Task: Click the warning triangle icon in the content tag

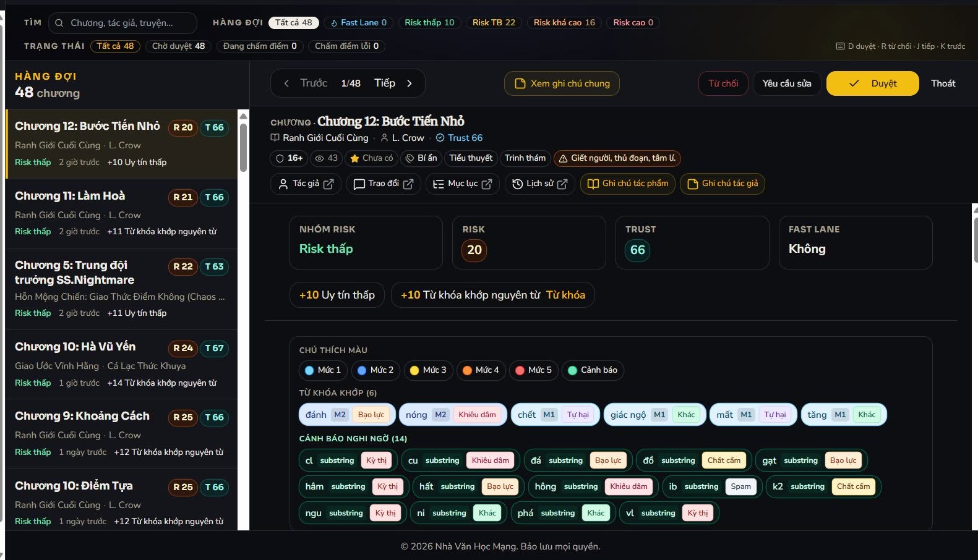Action: (563, 158)
